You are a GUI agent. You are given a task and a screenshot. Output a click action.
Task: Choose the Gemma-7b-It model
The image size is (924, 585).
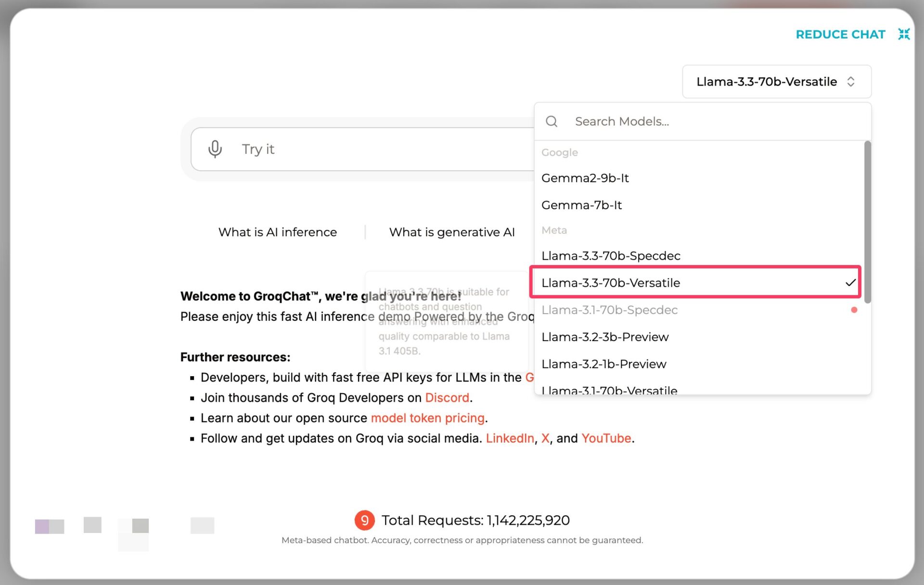pos(581,205)
